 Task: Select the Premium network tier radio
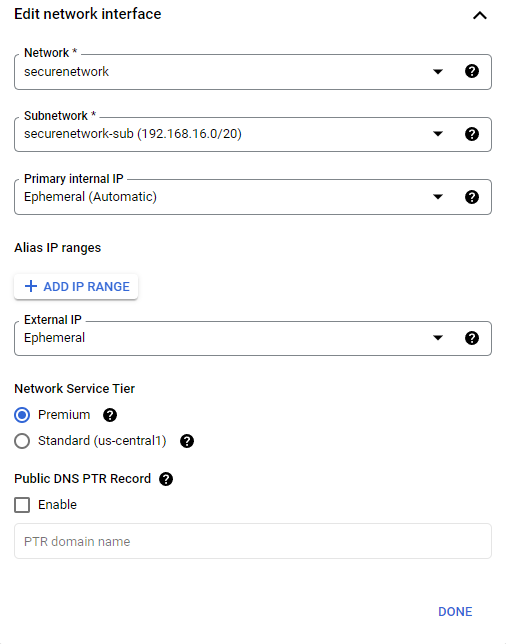click(x=22, y=415)
